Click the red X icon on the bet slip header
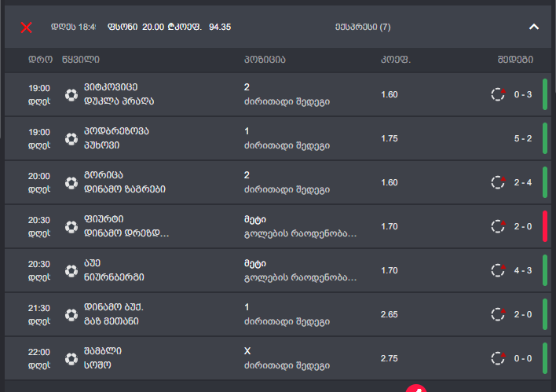 pos(26,27)
